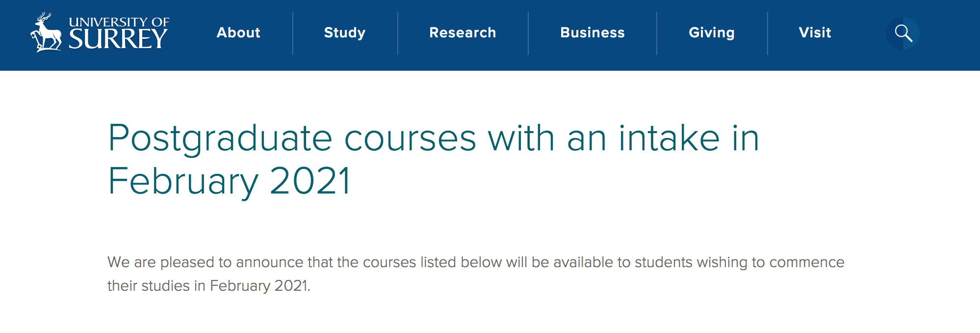Click February 2021 in the page heading
980x333 pixels.
click(x=229, y=181)
